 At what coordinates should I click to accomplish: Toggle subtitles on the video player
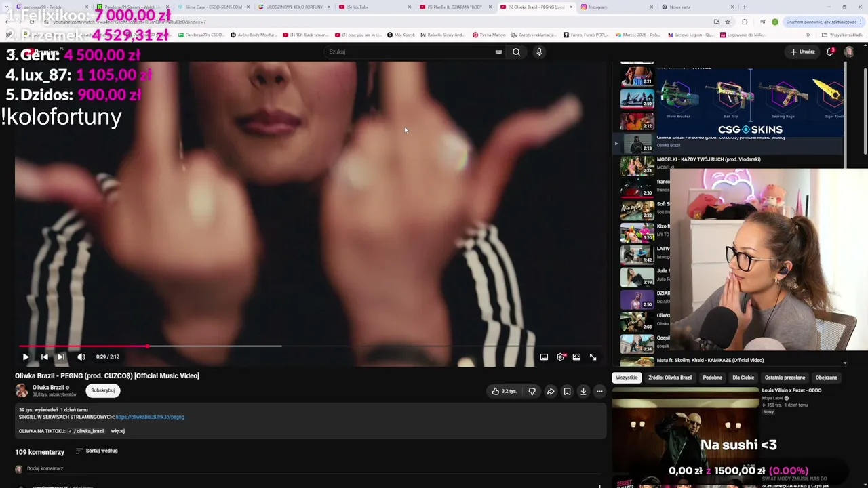coord(544,357)
